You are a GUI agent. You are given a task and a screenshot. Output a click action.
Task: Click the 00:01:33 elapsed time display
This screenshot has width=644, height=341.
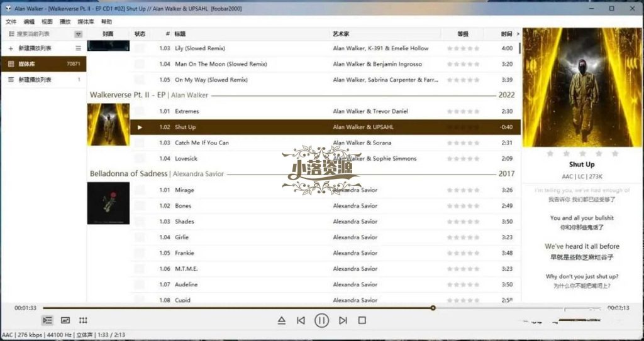click(x=25, y=308)
